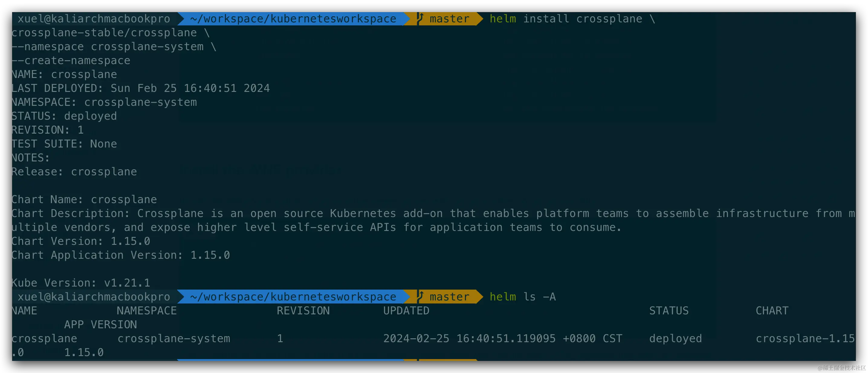Click the '1.15.0' app version value in the last line

84,352
